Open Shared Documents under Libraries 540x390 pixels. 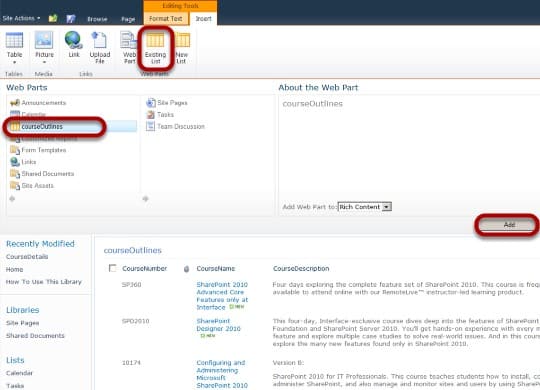click(35, 336)
